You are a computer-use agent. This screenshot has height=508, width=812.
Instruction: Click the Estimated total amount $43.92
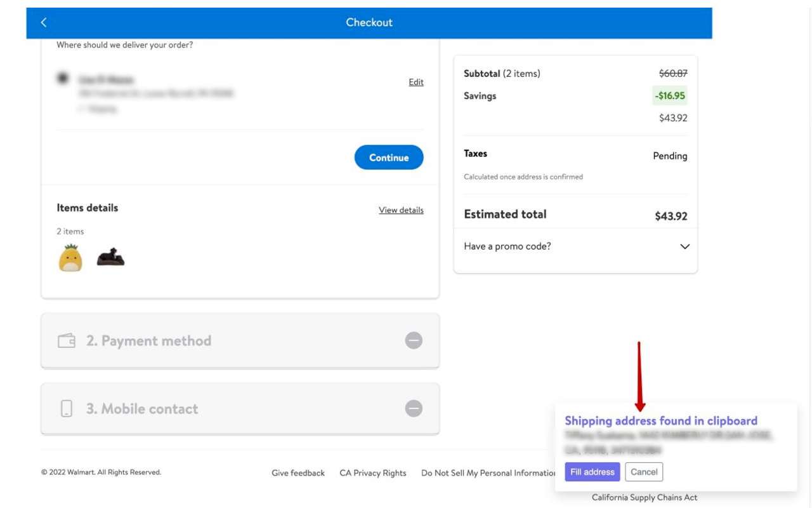pyautogui.click(x=671, y=216)
